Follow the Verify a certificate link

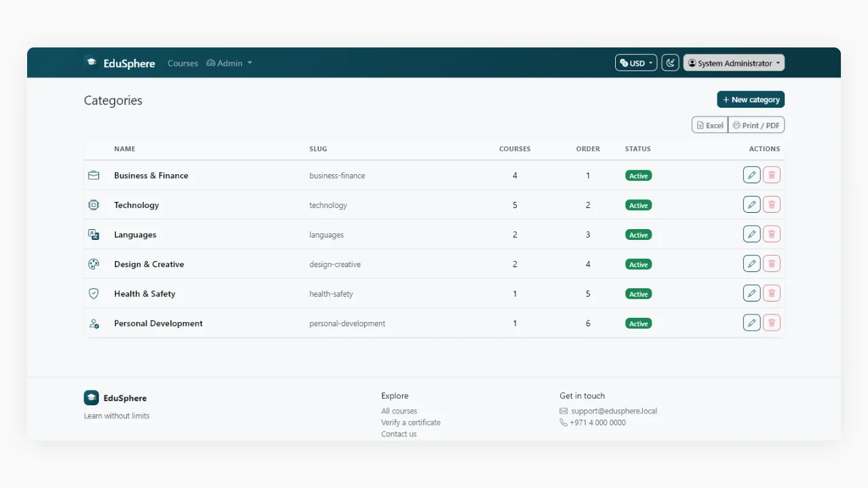click(411, 422)
